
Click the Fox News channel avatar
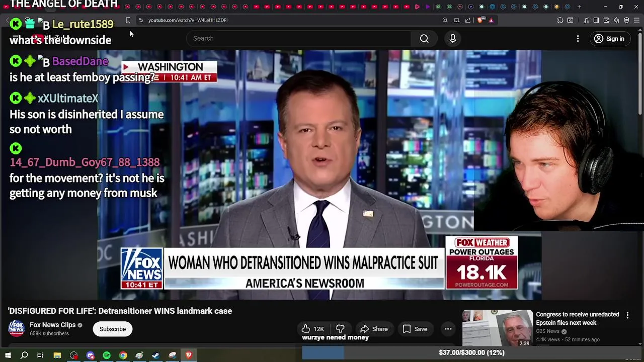(16, 329)
